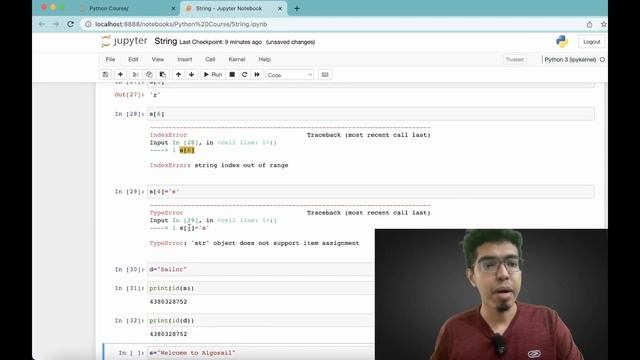Click the Jupyter logo
The width and height of the screenshot is (640, 360).
point(124,41)
